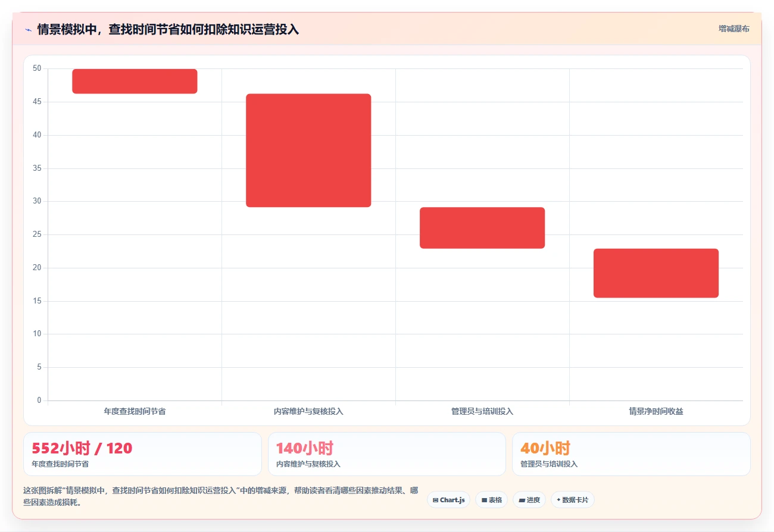Click the 情景净时间收益 red bar

pos(656,273)
